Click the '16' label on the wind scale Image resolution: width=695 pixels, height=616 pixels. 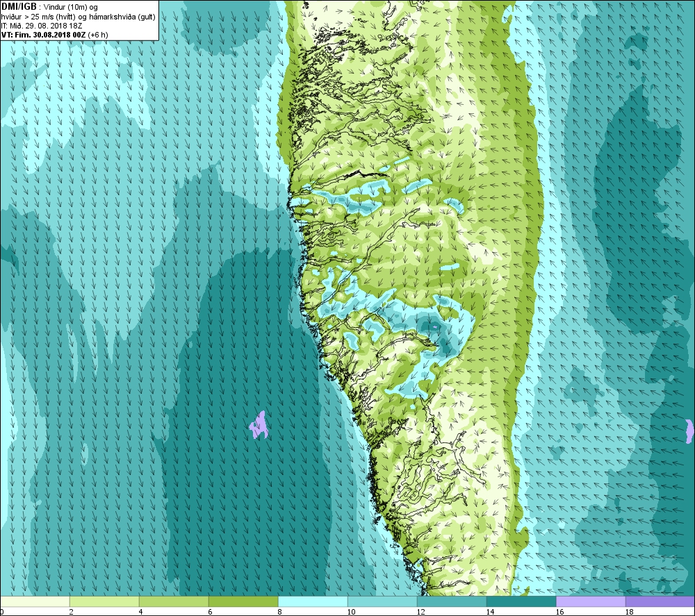click(559, 612)
